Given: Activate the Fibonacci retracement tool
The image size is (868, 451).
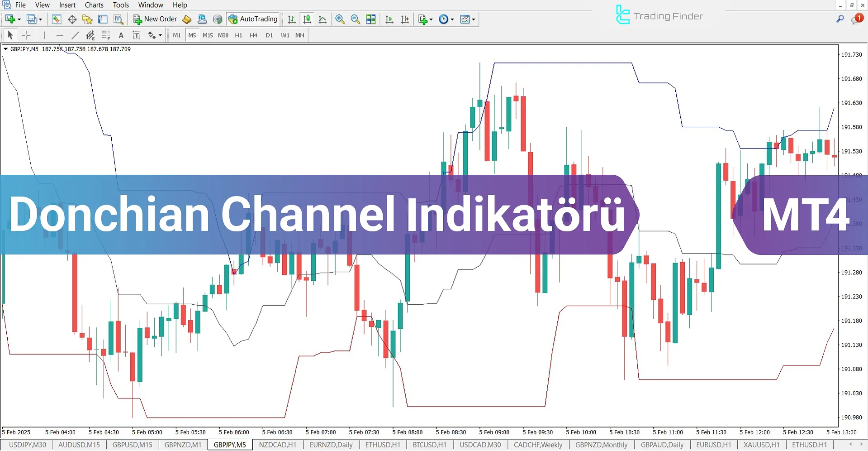Looking at the screenshot, I should (106, 35).
